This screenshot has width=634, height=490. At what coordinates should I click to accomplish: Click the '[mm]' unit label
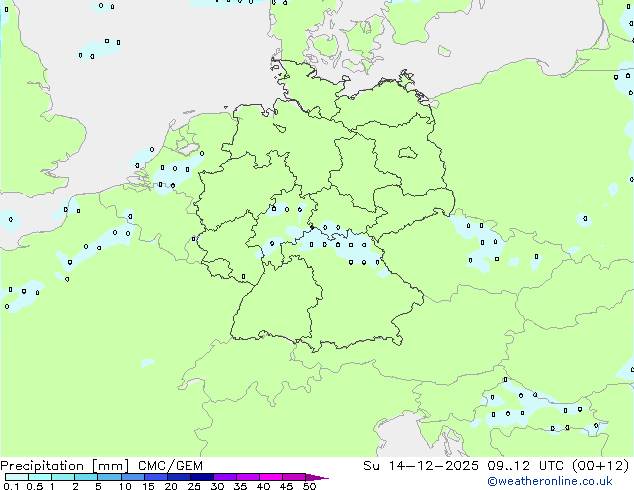[110, 466]
